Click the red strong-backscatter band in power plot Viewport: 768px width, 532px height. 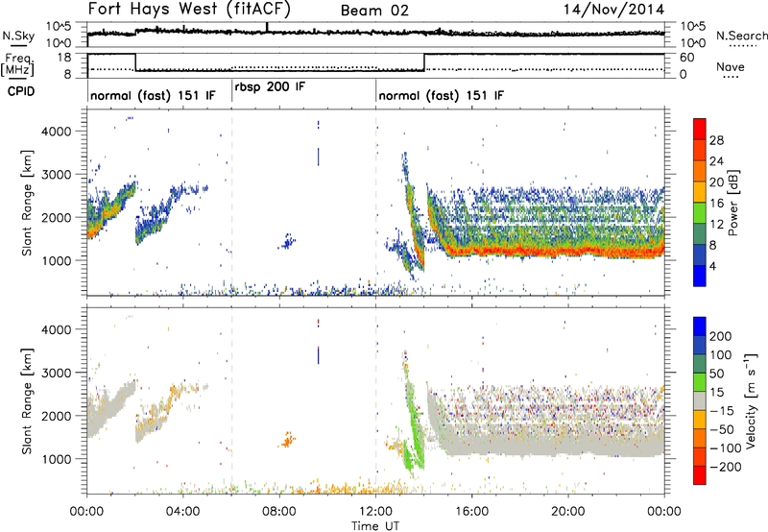pyautogui.click(x=556, y=251)
